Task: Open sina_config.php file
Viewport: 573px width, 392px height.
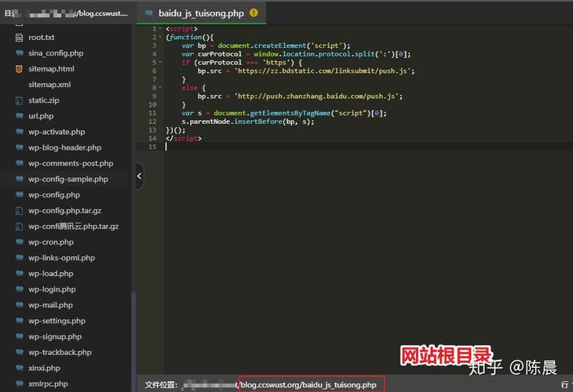Action: click(56, 53)
